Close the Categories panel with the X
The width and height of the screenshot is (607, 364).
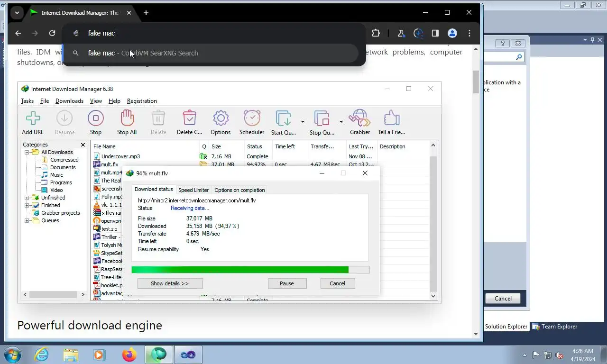[83, 145]
